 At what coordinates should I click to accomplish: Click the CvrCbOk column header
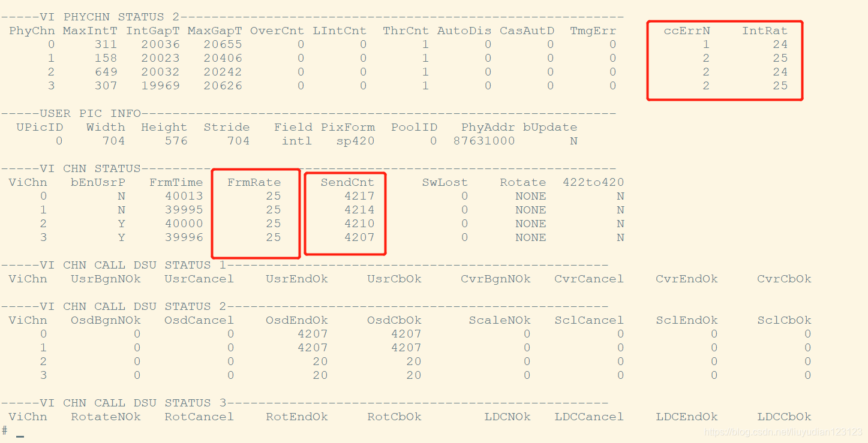[784, 279]
